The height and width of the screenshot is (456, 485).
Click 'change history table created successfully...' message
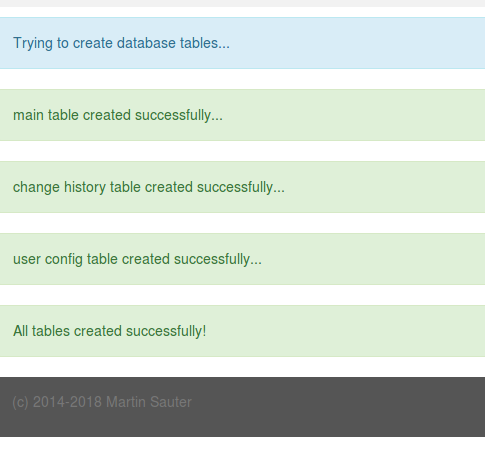click(149, 187)
